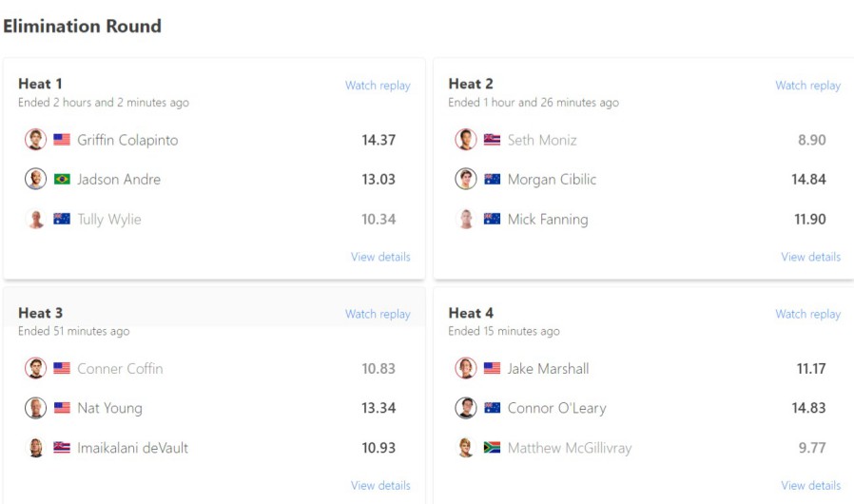This screenshot has height=504, width=854.
Task: Click Jadson Andre's Brazil flag icon
Action: (62, 180)
